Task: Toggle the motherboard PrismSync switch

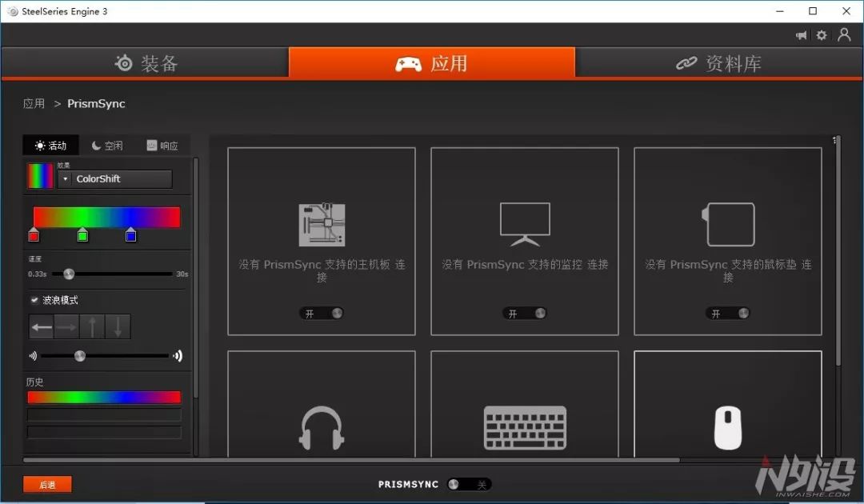Action: (x=322, y=314)
